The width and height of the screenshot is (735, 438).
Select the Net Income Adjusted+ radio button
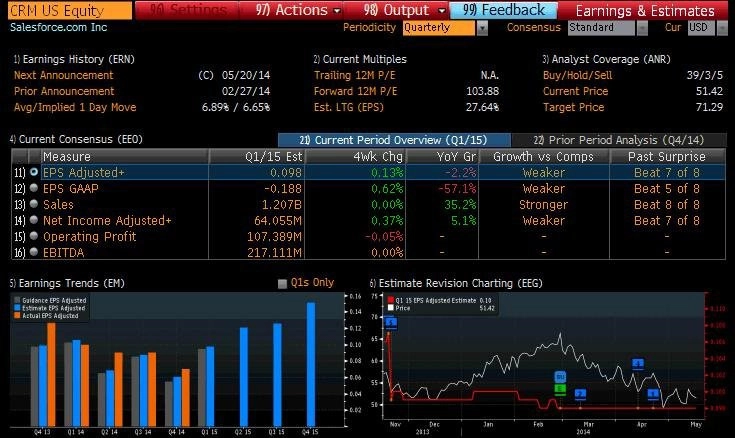pos(34,220)
